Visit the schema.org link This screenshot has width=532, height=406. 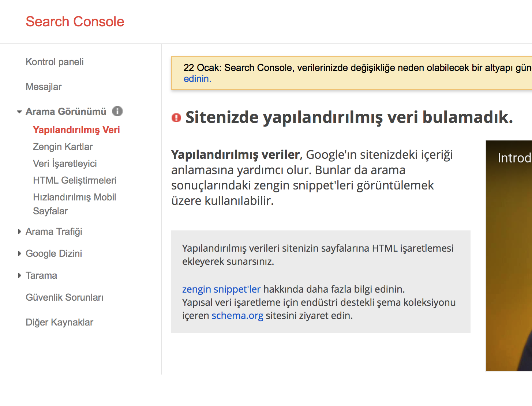pyautogui.click(x=237, y=316)
